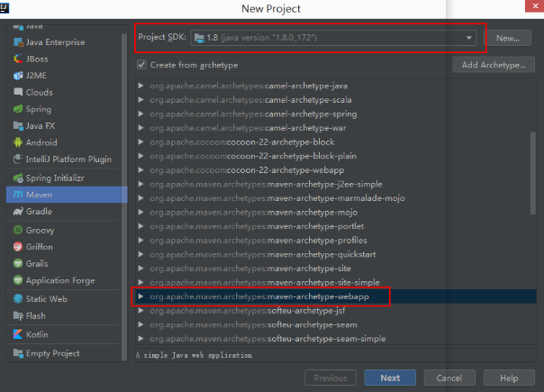Expand maven-archetype-webapp node arrow
Image resolution: width=544 pixels, height=392 pixels.
(x=141, y=296)
